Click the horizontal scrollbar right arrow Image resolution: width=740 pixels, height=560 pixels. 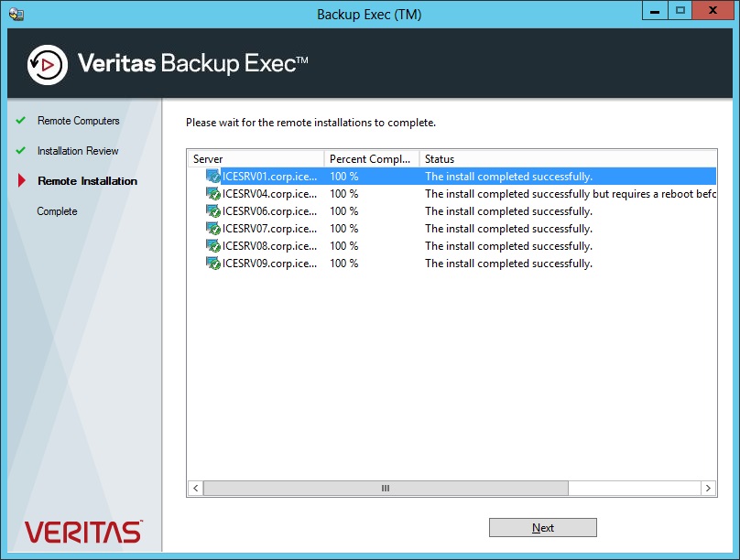708,488
